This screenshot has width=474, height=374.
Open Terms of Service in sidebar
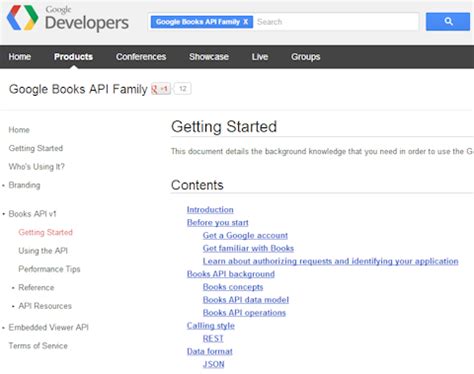point(38,346)
